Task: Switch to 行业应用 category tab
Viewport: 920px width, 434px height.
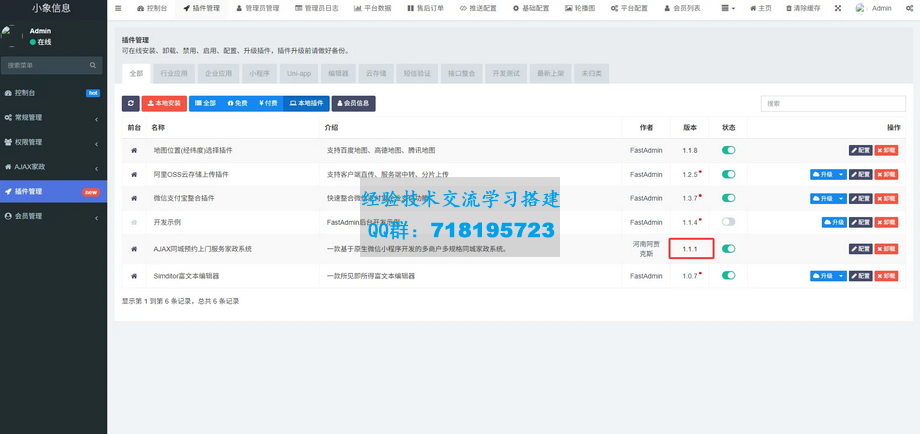Action: [x=174, y=74]
